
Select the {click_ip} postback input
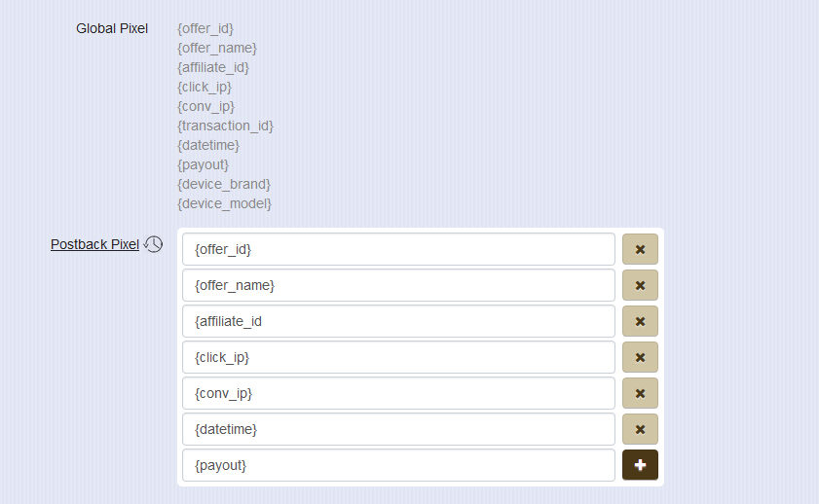point(398,357)
